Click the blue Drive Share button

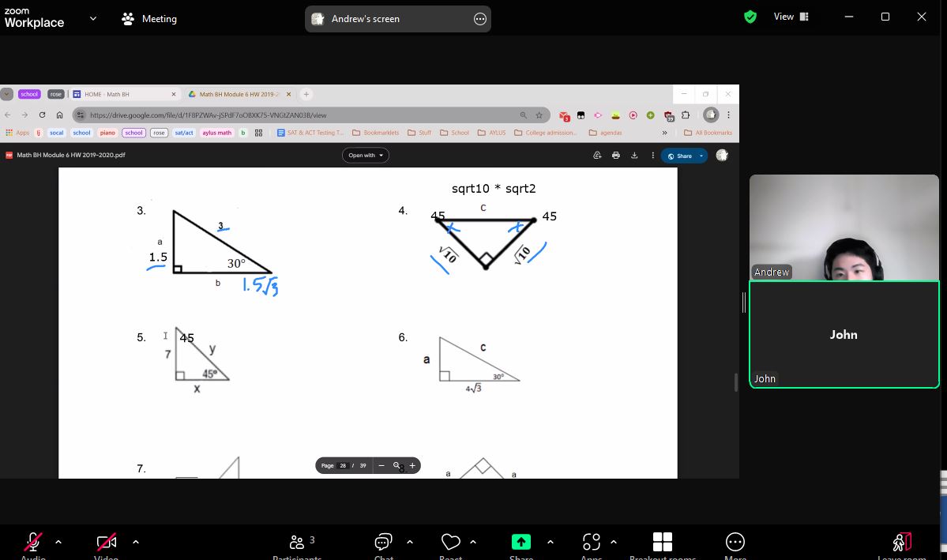tap(678, 156)
